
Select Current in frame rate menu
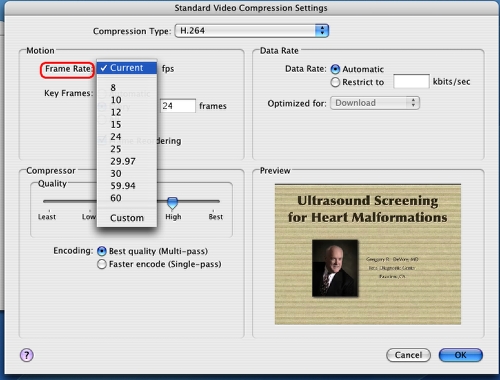(x=127, y=68)
